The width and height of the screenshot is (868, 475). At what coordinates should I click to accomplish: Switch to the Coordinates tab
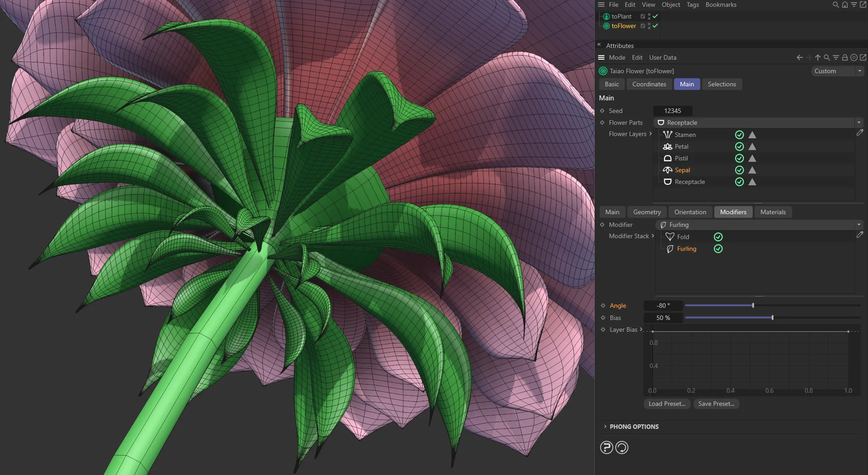649,84
